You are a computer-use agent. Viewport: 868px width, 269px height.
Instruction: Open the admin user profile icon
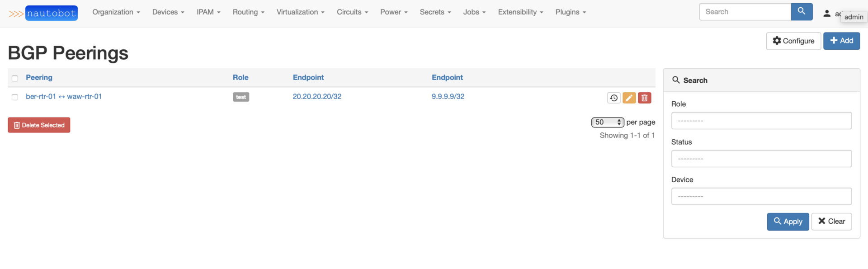827,14
